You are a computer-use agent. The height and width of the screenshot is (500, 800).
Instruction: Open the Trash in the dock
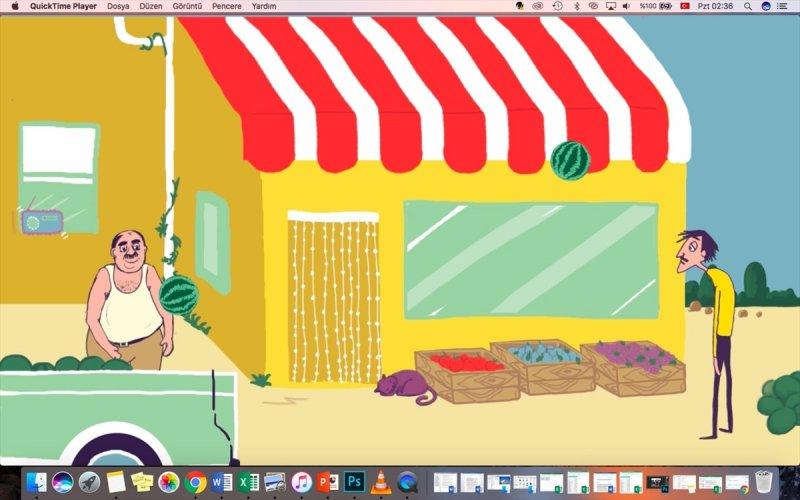point(765,482)
